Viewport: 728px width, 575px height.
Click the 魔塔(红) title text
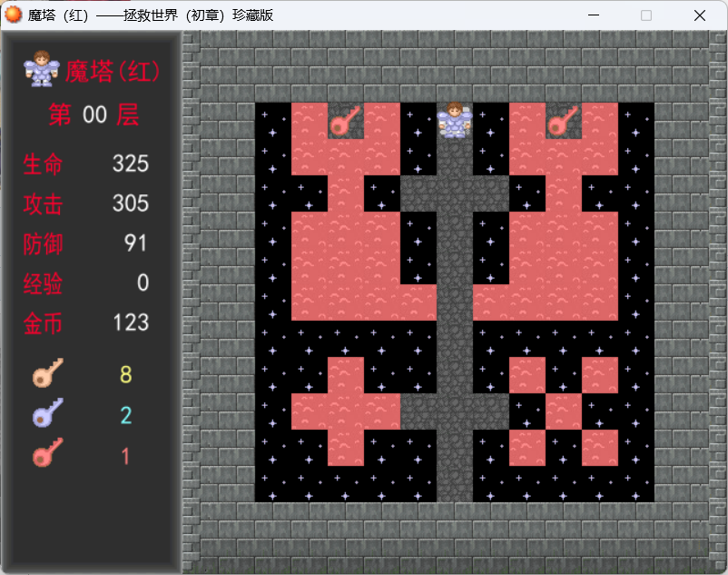coord(113,72)
